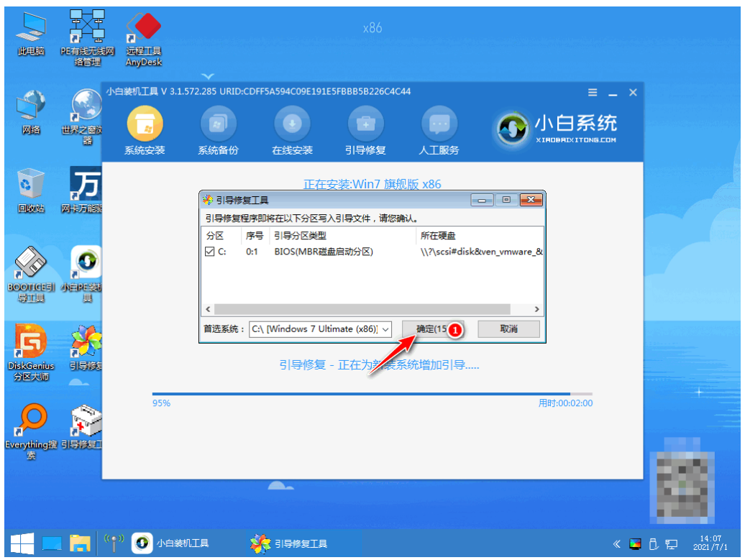Screen dimensions: 745x560
Task: Cancel the boot repair with 取消
Action: (509, 329)
